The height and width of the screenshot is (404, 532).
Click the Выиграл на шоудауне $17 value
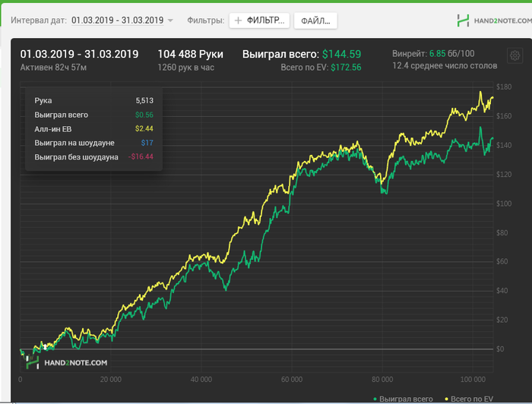click(147, 143)
